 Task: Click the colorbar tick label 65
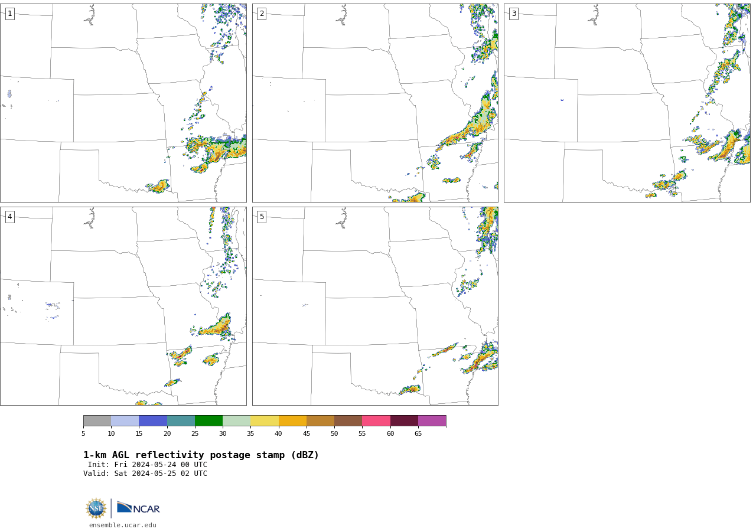point(418,434)
